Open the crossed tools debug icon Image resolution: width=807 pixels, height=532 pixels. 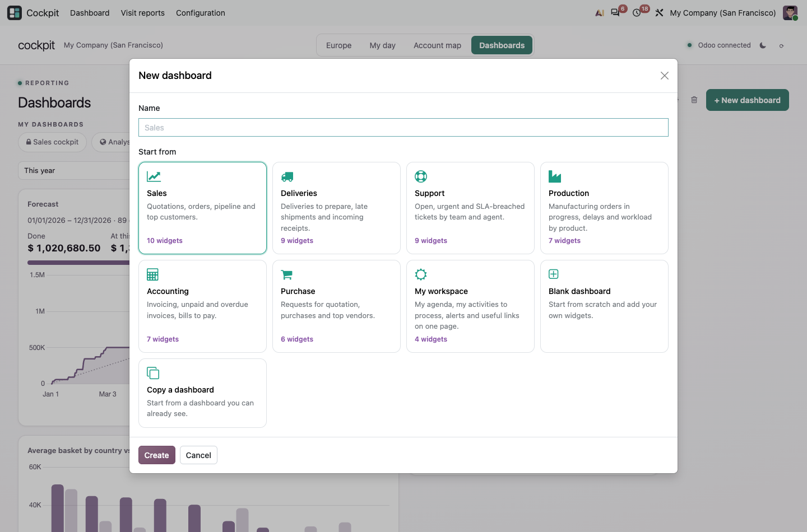coord(659,13)
